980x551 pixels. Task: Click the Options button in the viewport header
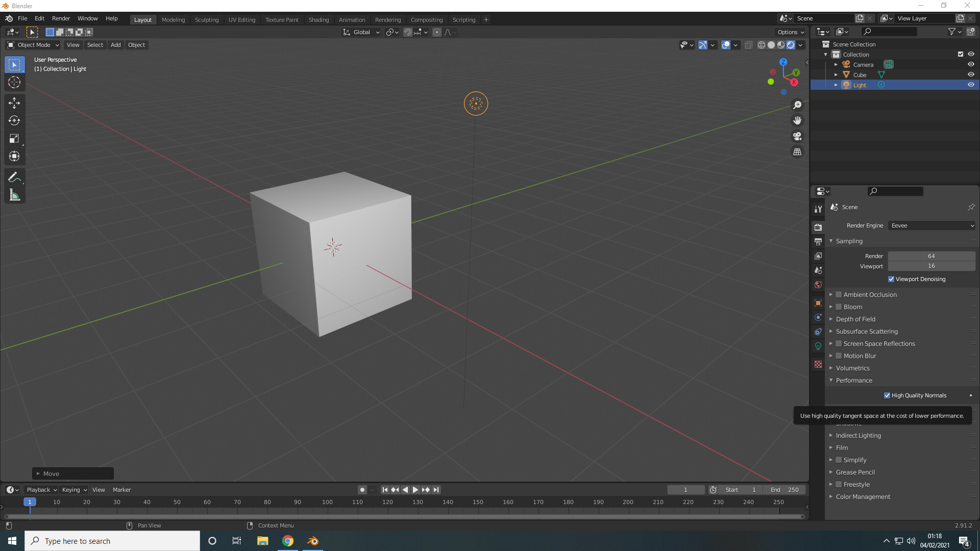tap(790, 32)
